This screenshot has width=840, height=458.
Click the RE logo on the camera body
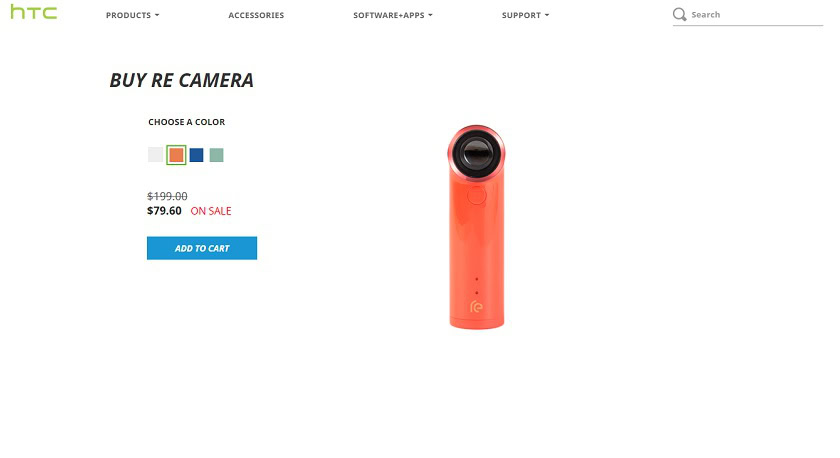click(476, 306)
